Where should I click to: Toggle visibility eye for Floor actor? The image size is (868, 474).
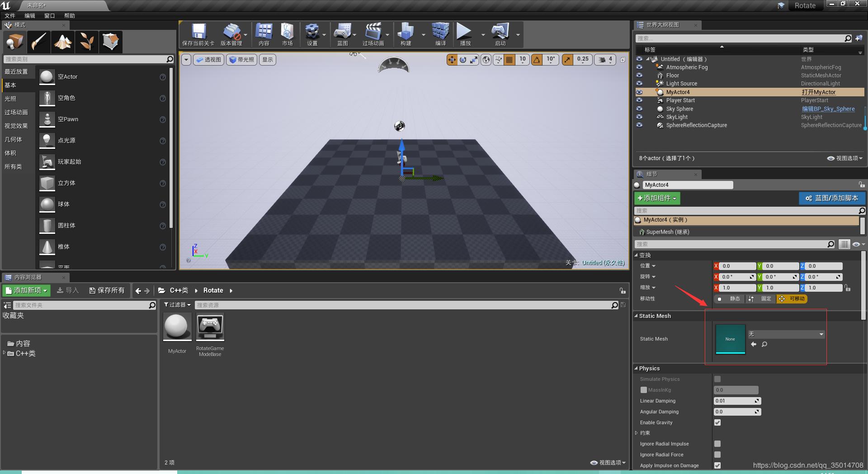639,76
